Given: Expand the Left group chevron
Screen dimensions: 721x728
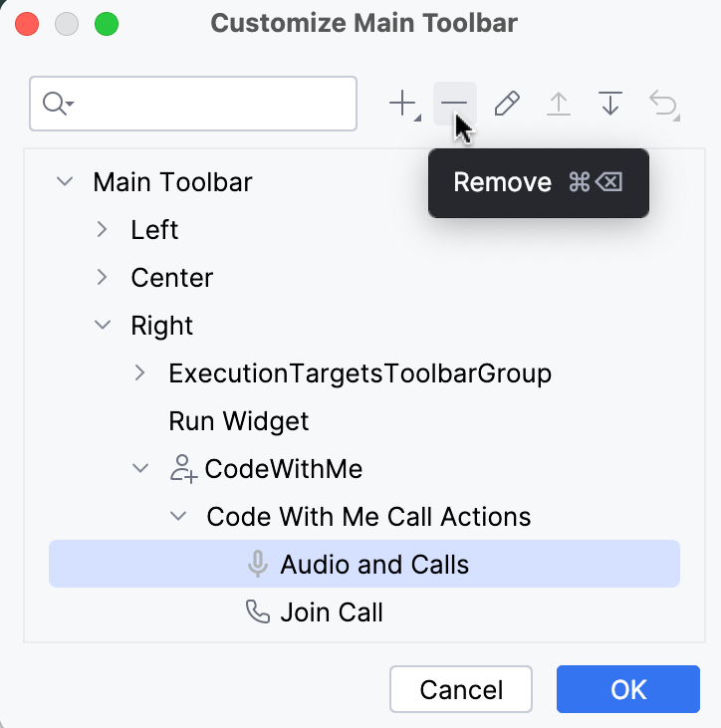Looking at the screenshot, I should (x=103, y=230).
